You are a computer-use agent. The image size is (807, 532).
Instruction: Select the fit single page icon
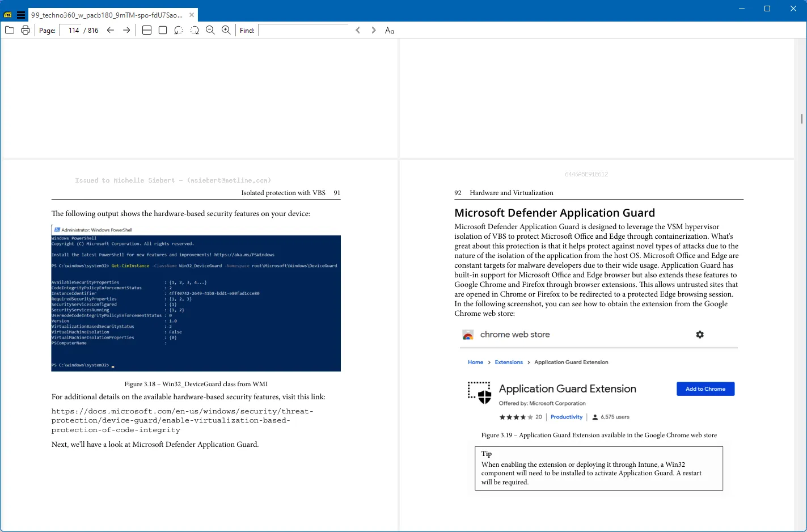(x=163, y=30)
